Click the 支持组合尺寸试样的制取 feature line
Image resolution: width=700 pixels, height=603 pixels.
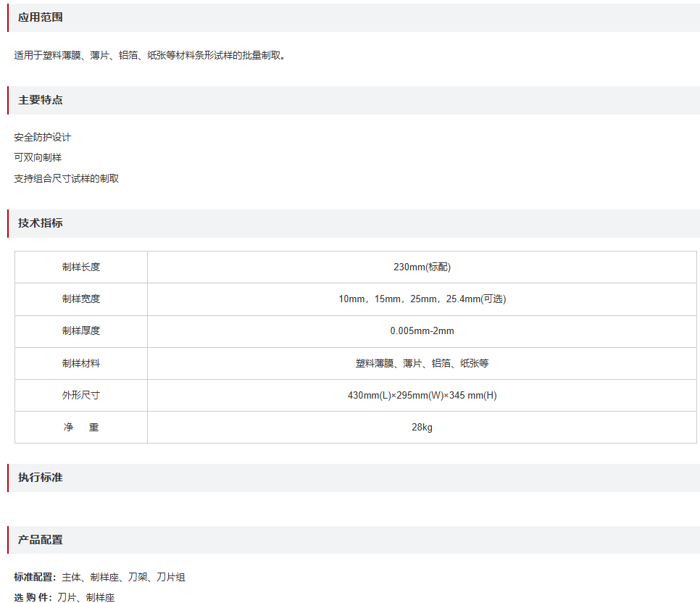pos(66,179)
